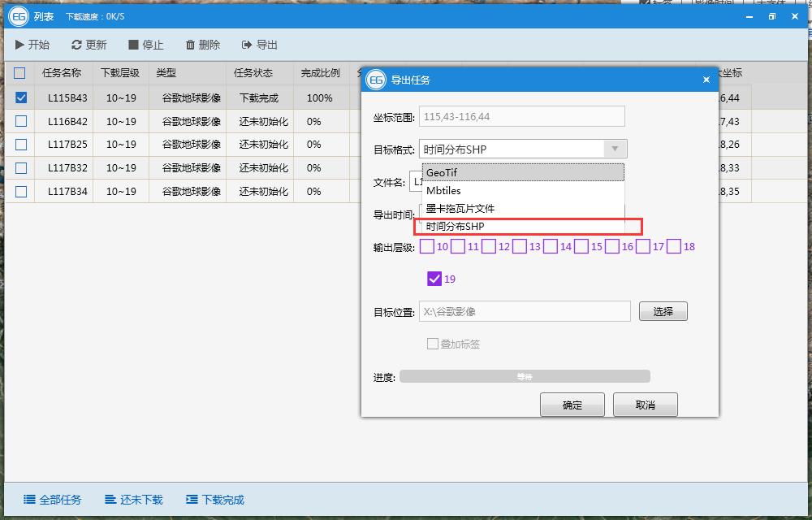Enable output level 10 checkbox
The height and width of the screenshot is (520, 812).
click(x=427, y=246)
